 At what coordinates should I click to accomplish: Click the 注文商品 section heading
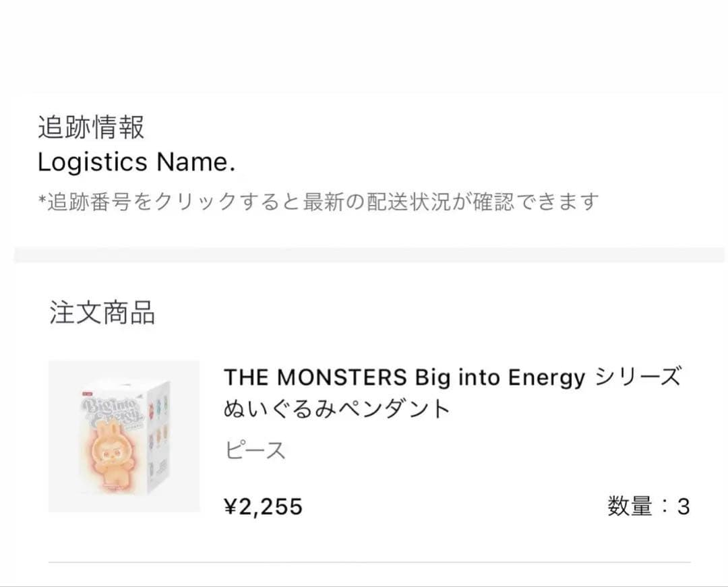(102, 312)
